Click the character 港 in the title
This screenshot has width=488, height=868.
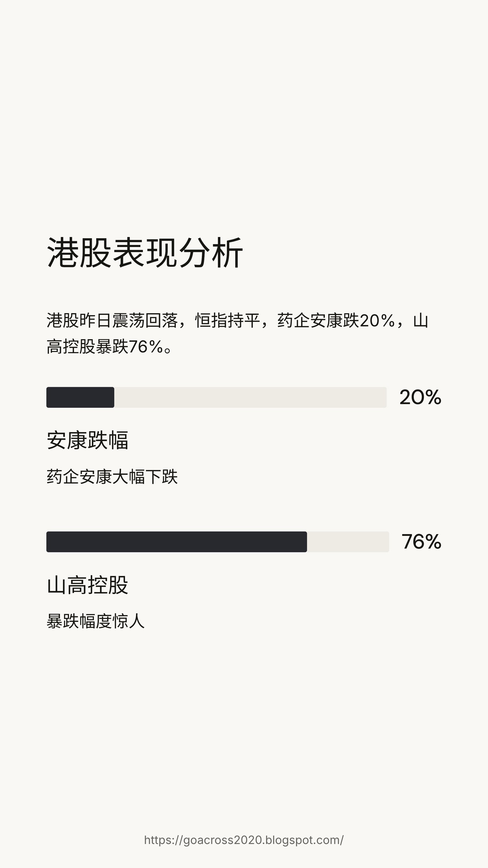pos(63,252)
